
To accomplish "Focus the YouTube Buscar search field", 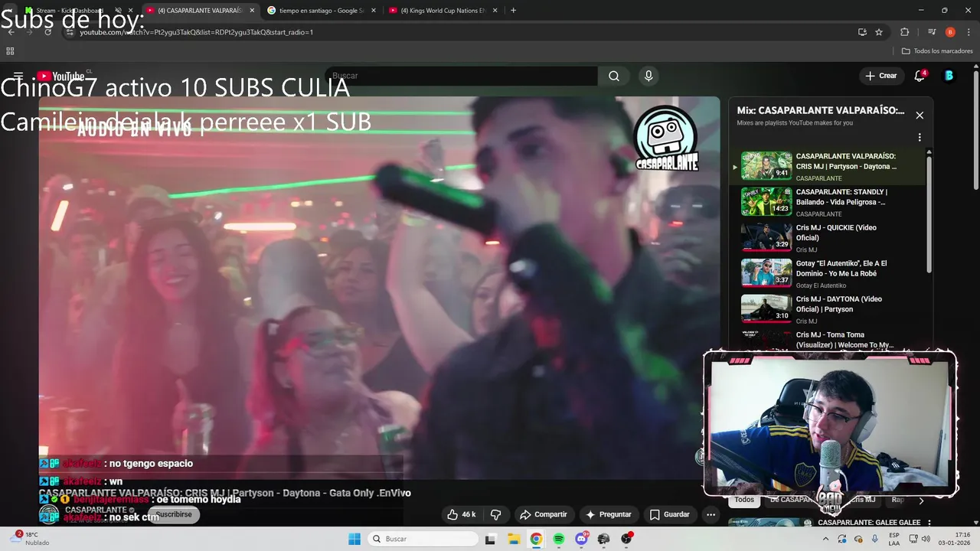I will (x=461, y=76).
